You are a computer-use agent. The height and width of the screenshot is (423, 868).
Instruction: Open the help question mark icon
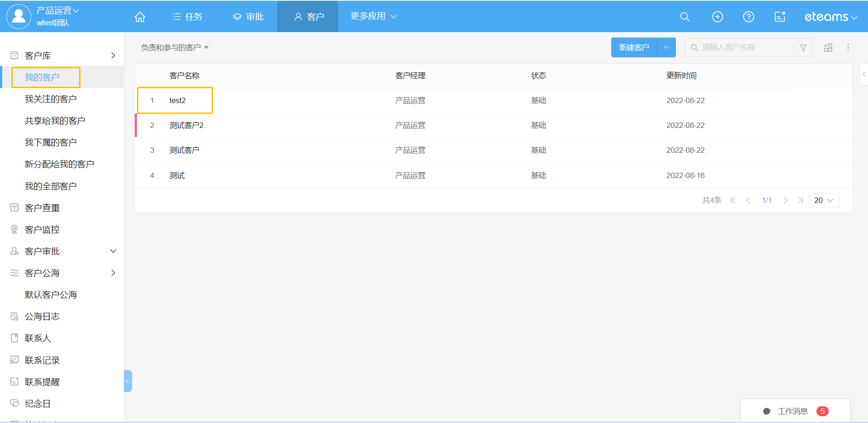749,17
